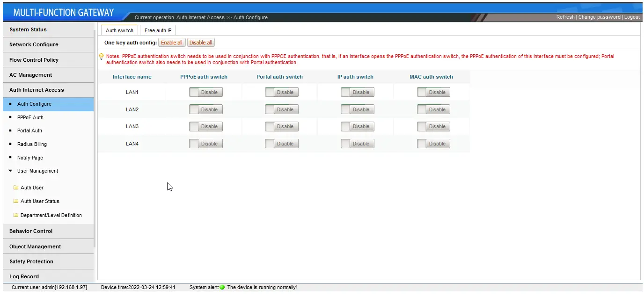Open the Free auth IP tab

(x=158, y=30)
